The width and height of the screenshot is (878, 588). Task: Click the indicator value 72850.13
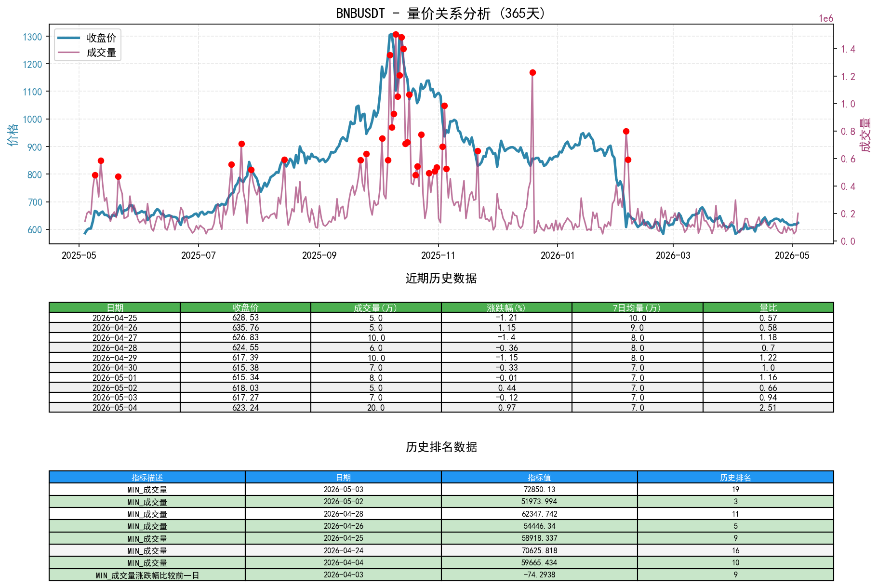539,489
